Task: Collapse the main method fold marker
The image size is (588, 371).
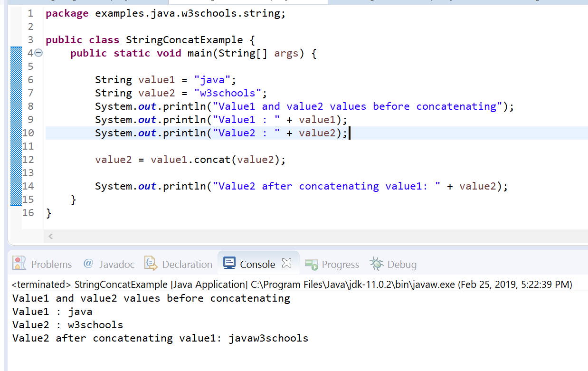Action: pos(38,53)
